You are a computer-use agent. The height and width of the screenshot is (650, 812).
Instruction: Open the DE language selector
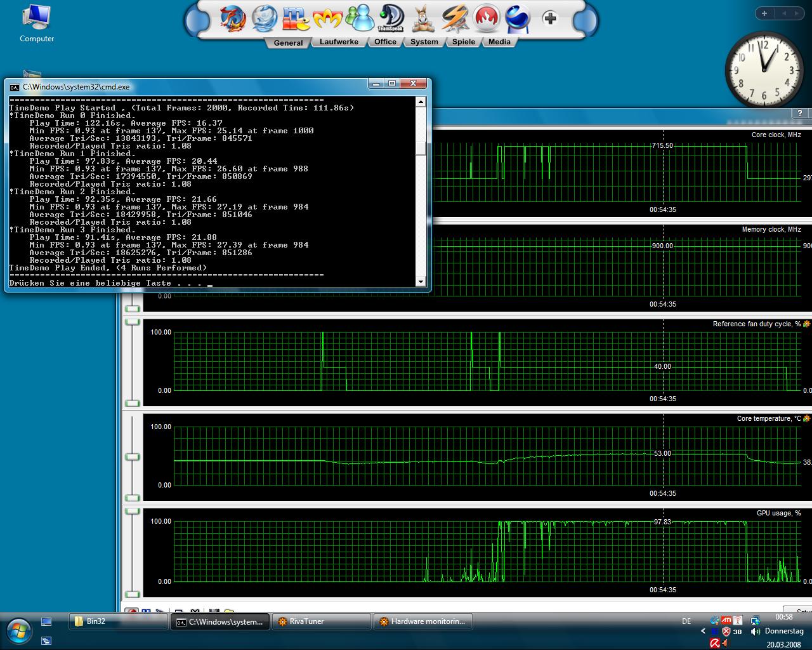686,621
